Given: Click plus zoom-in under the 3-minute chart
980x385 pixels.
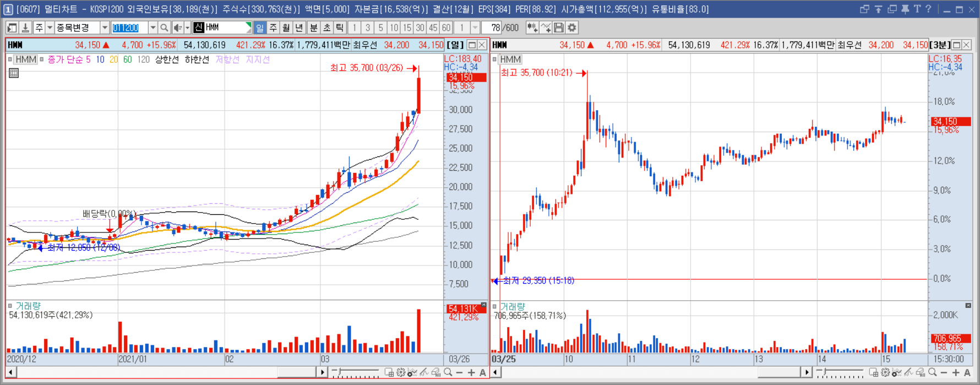Looking at the screenshot, I should (956, 373).
